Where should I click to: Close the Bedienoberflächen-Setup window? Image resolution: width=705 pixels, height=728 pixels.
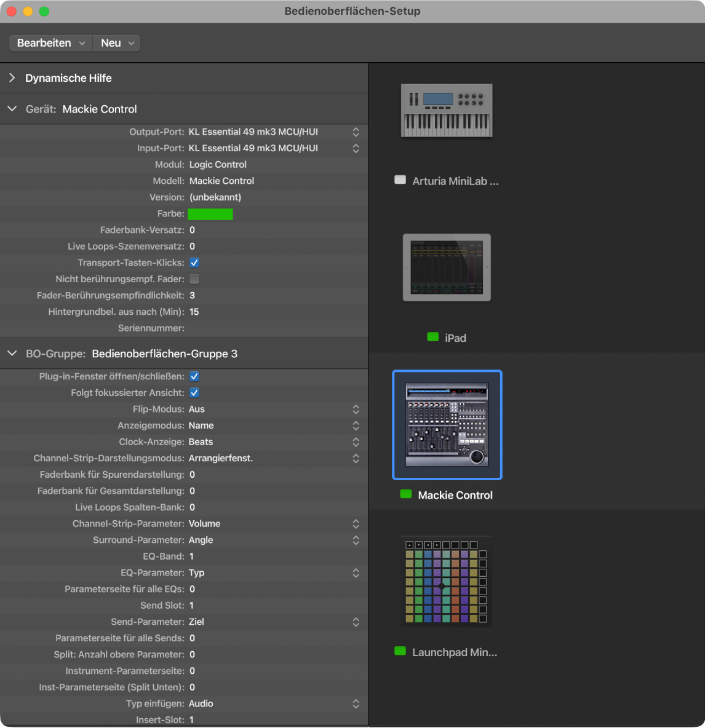[12, 11]
